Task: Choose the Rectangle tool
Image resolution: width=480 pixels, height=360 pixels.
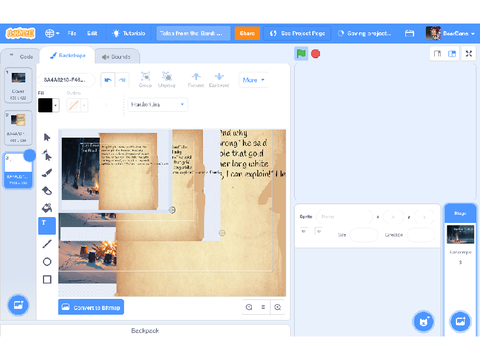Action: (x=47, y=279)
